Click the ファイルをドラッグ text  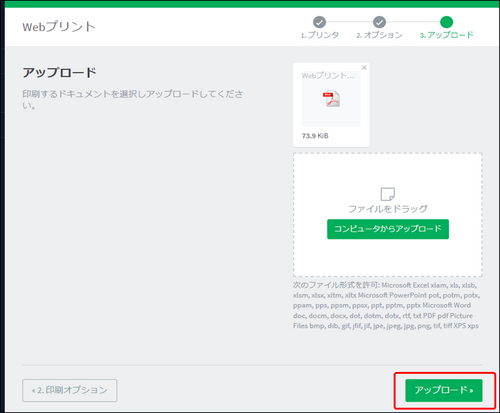point(388,209)
